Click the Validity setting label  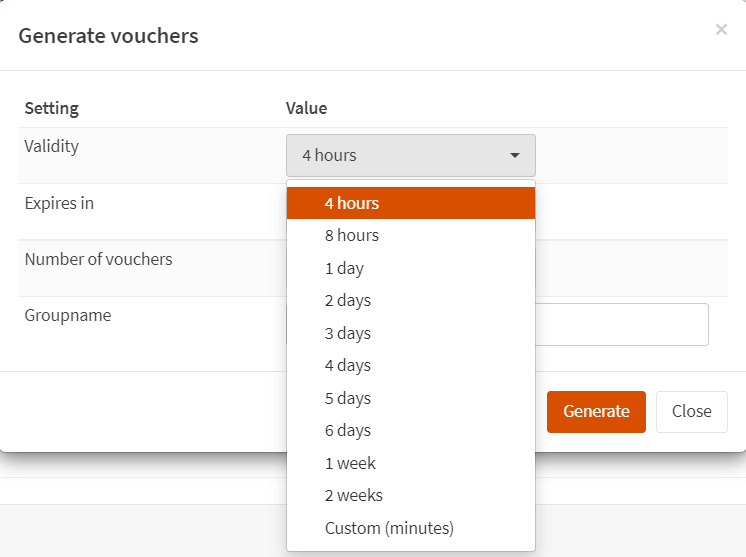pos(52,146)
